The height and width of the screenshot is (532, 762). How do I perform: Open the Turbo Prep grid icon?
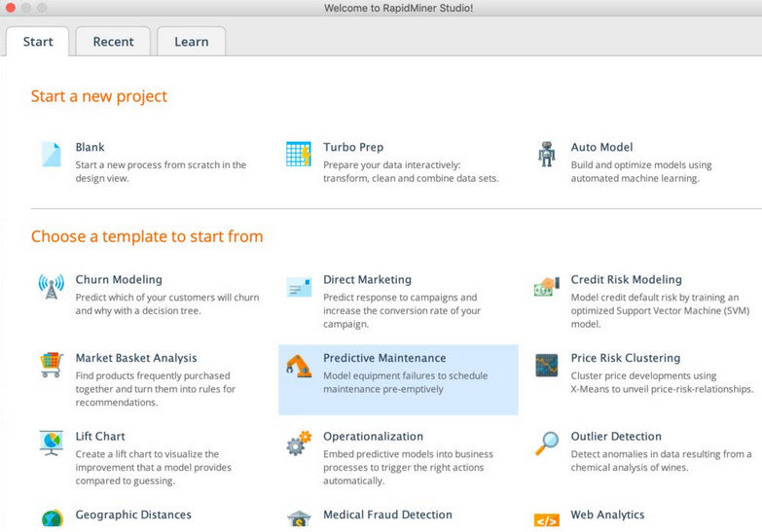click(x=299, y=154)
